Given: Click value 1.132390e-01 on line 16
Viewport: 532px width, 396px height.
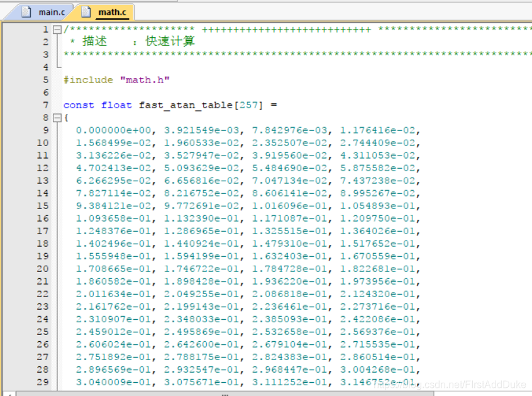Looking at the screenshot, I should click(x=202, y=218).
